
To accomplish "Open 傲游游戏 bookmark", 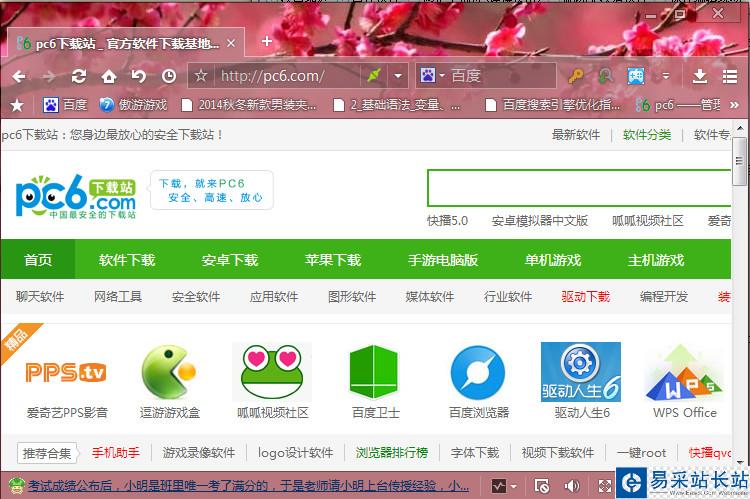I will tap(133, 105).
